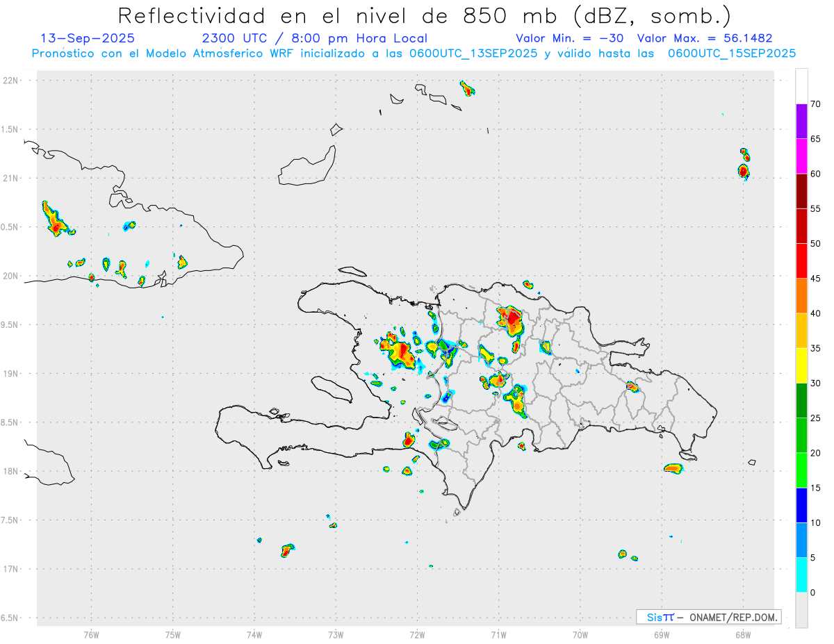This screenshot has height=644, width=834.
Task: Click the Valor Max. 56.1482 text
Action: [x=705, y=38]
